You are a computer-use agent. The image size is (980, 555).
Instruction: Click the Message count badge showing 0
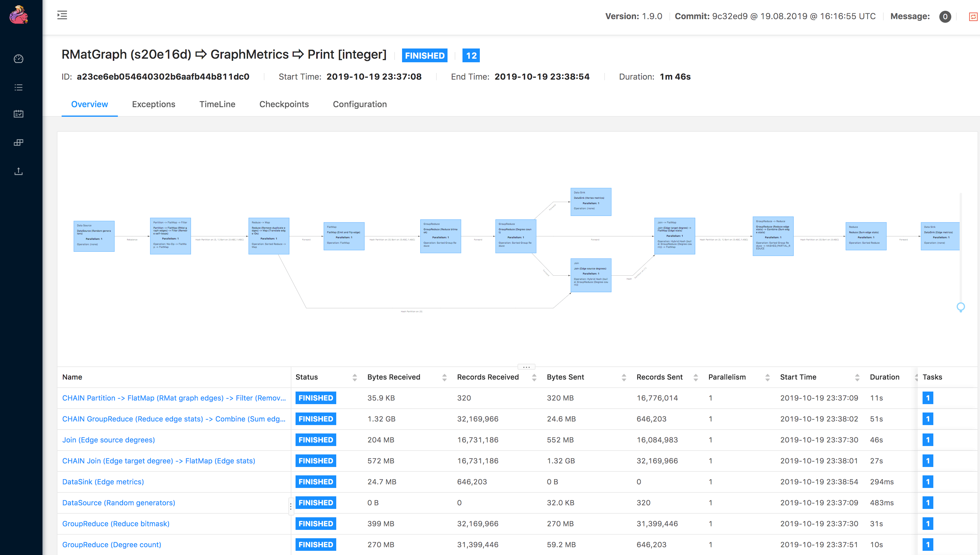click(x=945, y=16)
